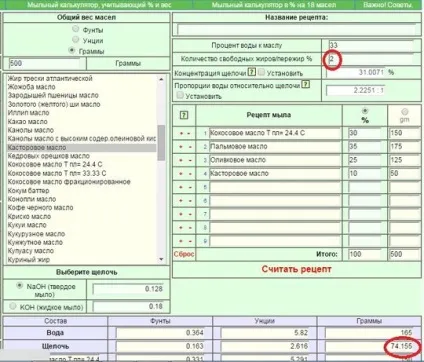Select Граммы weight unit radio
The height and width of the screenshot is (362, 424).
click(71, 50)
